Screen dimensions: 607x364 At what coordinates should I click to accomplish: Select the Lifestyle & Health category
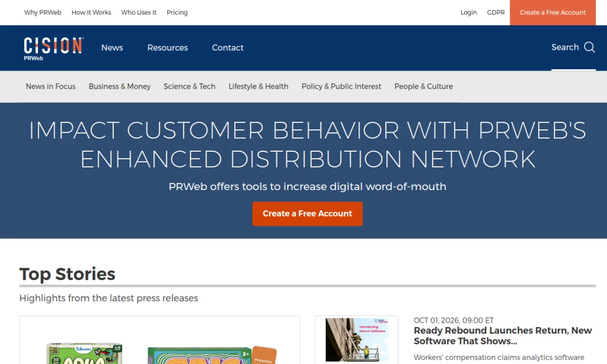(x=258, y=86)
